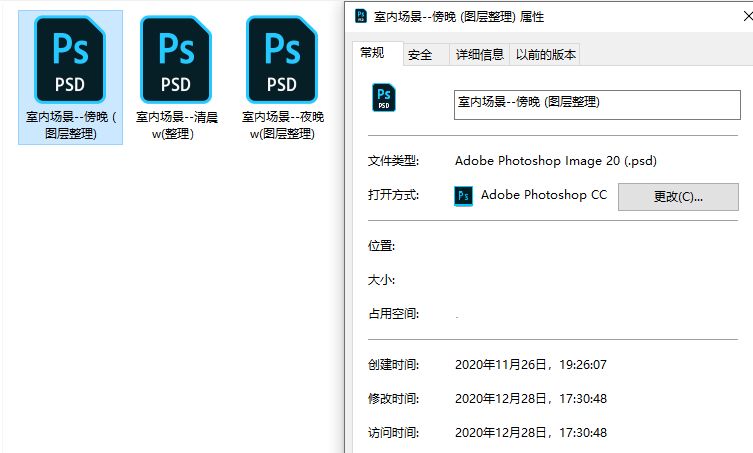753x453 pixels.
Task: Click the creation time 19:26:07 value
Action: [583, 365]
